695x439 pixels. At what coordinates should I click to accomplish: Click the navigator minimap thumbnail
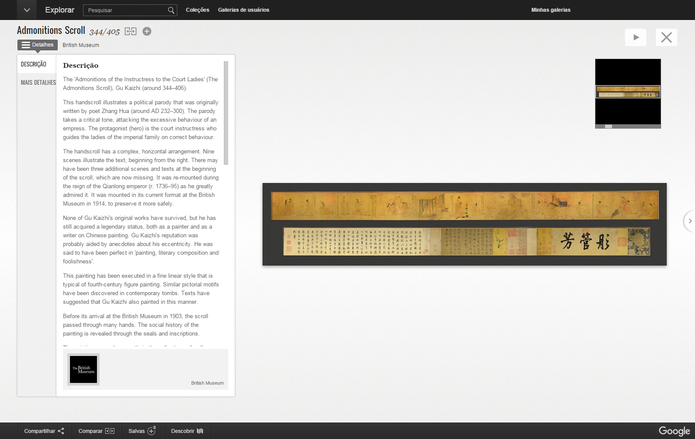point(628,92)
